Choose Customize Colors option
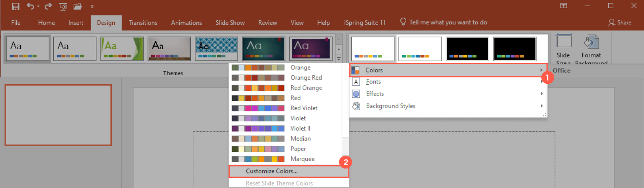Image resolution: width=644 pixels, height=188 pixels. click(289, 171)
